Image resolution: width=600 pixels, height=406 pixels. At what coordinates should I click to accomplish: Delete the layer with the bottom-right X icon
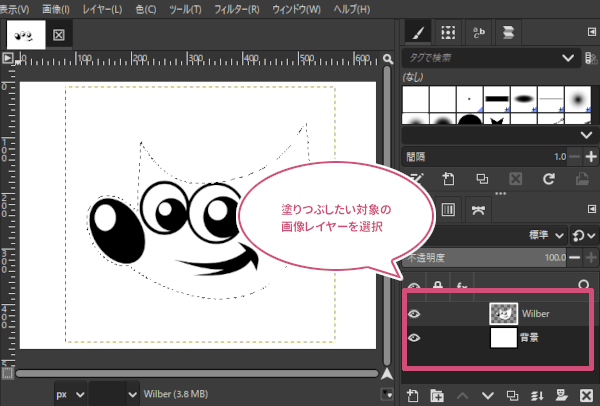(x=587, y=394)
